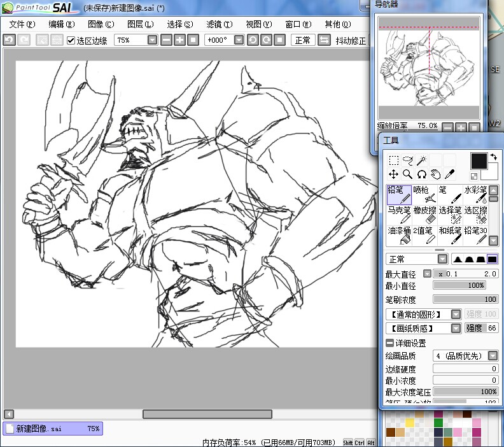
Task: Pick the 油漆桶 (paint bucket) tool
Action: pos(399,235)
